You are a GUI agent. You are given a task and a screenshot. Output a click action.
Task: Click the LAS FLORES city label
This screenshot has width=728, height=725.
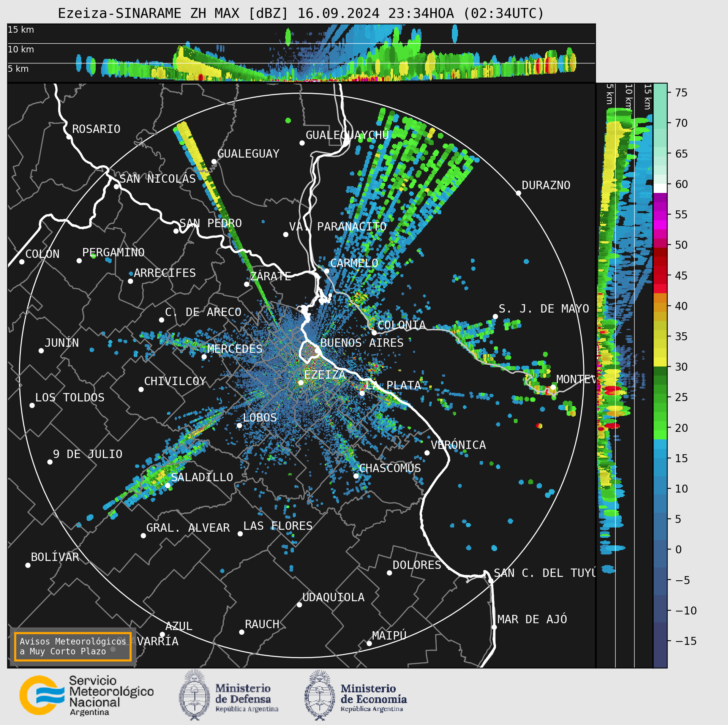[x=278, y=526]
